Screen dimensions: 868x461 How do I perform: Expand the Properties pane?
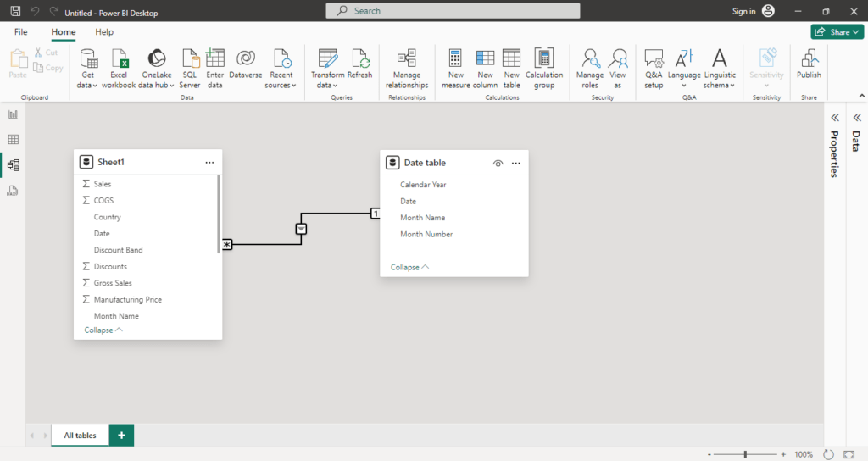tap(835, 117)
